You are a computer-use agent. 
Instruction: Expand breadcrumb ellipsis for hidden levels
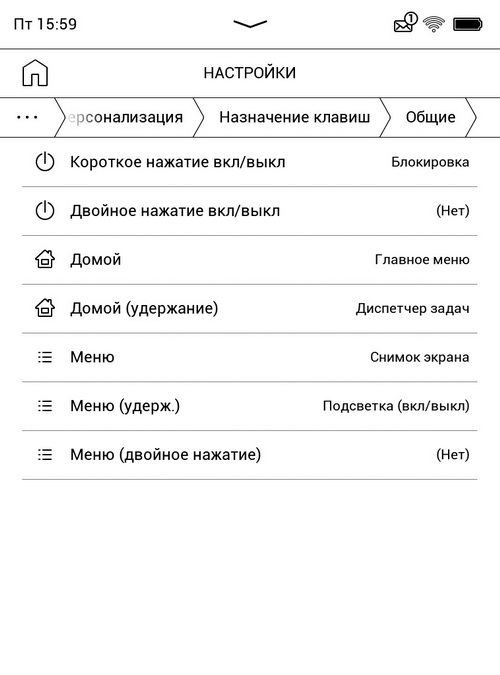pos(27,117)
